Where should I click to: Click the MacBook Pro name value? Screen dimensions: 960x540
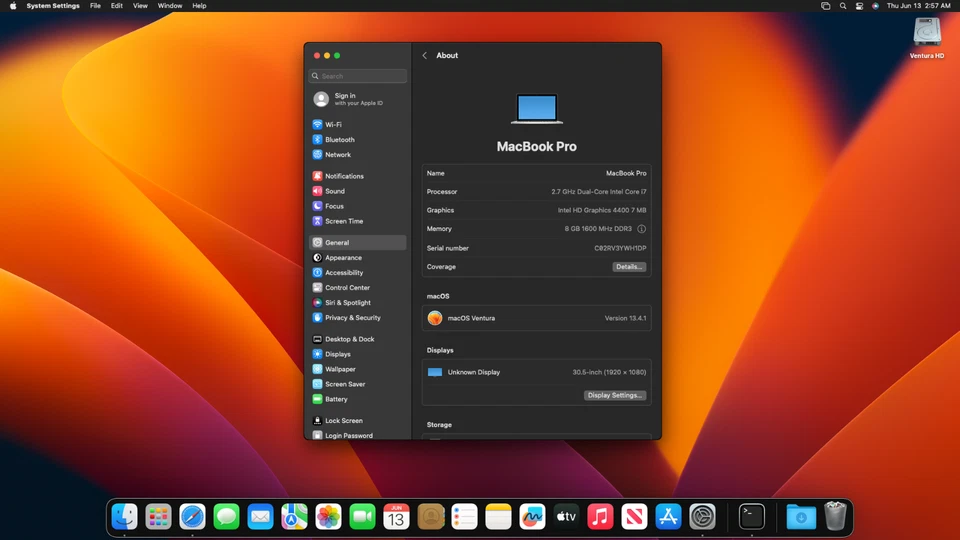pyautogui.click(x=626, y=173)
